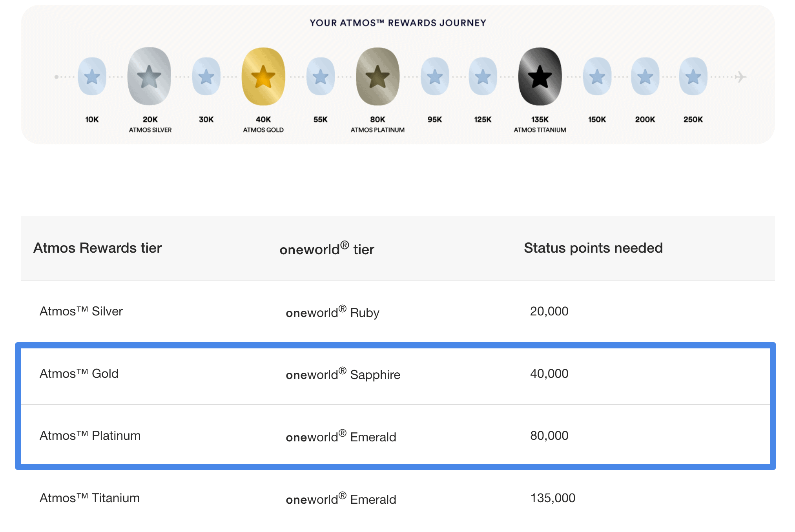Click the Status points needed column header

tap(593, 248)
